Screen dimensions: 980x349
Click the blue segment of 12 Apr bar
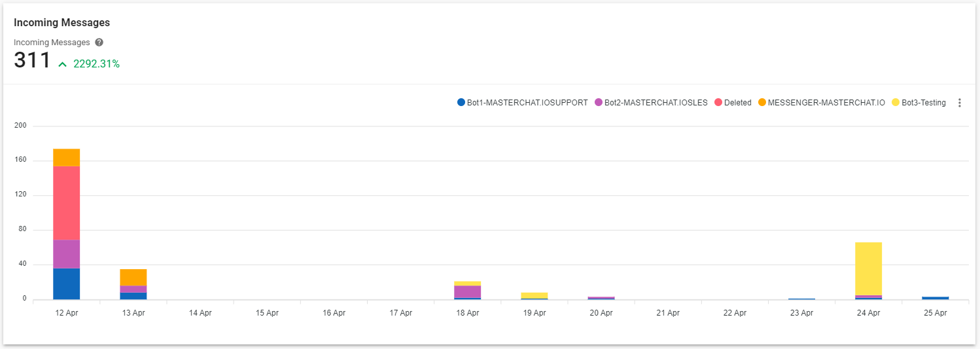click(x=67, y=284)
